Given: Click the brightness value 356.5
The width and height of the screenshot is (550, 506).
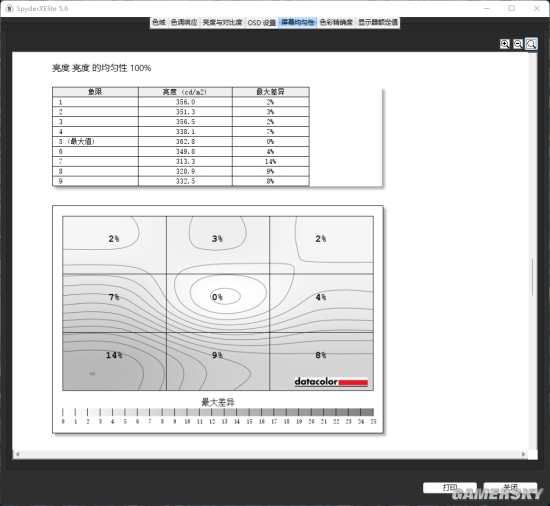Looking at the screenshot, I should click(x=185, y=122).
